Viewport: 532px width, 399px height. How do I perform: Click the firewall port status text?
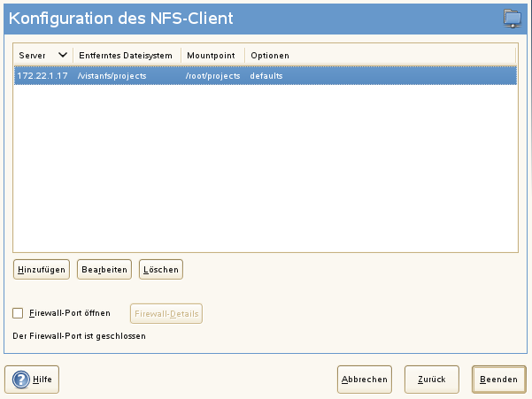79,336
